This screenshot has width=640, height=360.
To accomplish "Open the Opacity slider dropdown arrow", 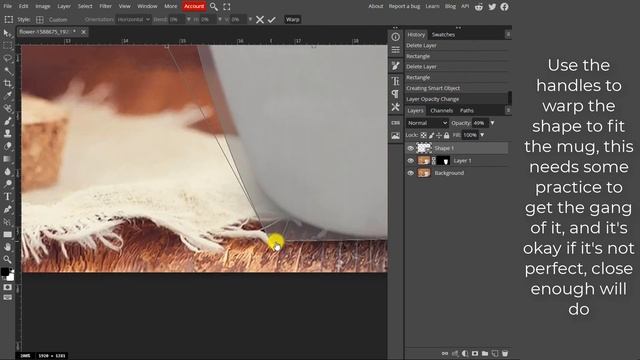I will pyautogui.click(x=493, y=123).
